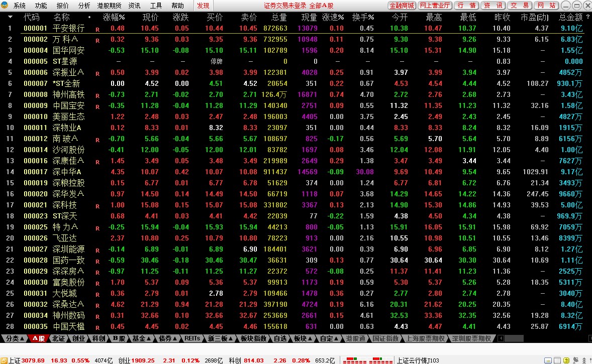Open the 报价 menu

click(63, 6)
